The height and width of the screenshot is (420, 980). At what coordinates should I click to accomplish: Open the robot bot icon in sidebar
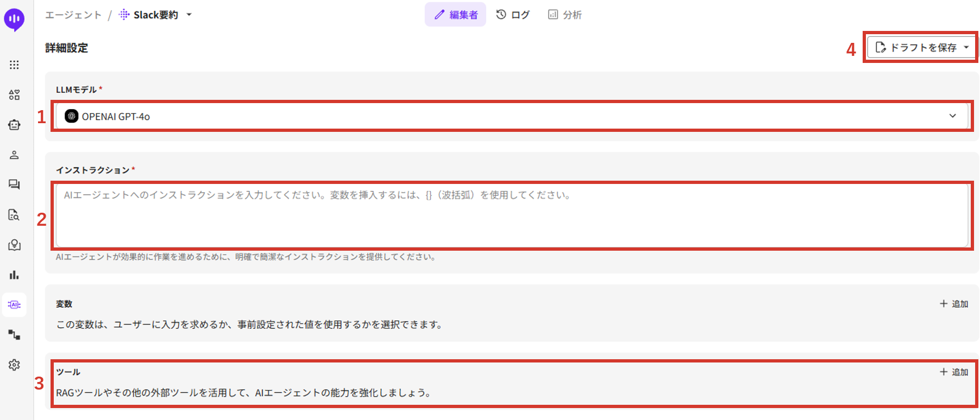[x=14, y=125]
